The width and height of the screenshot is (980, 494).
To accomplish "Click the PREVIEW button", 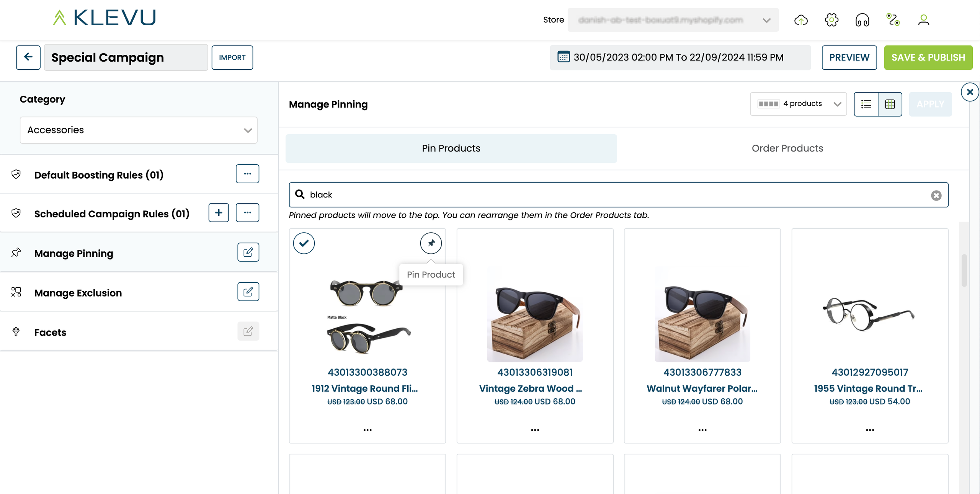I will pyautogui.click(x=849, y=57).
